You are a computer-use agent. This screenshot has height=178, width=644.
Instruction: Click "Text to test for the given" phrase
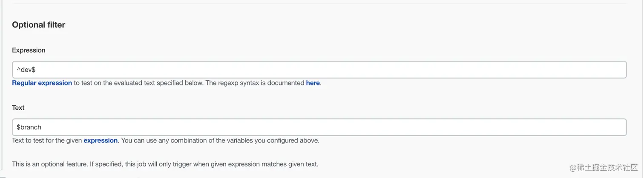click(47, 140)
